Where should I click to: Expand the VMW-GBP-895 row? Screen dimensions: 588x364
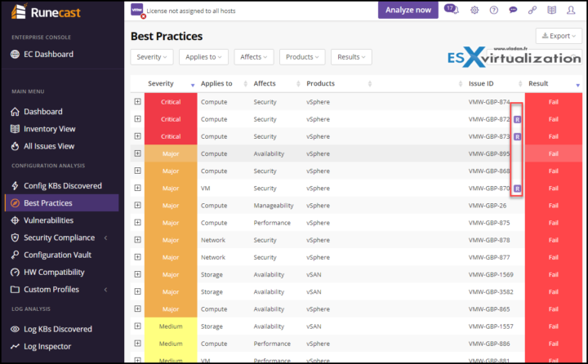pos(138,153)
